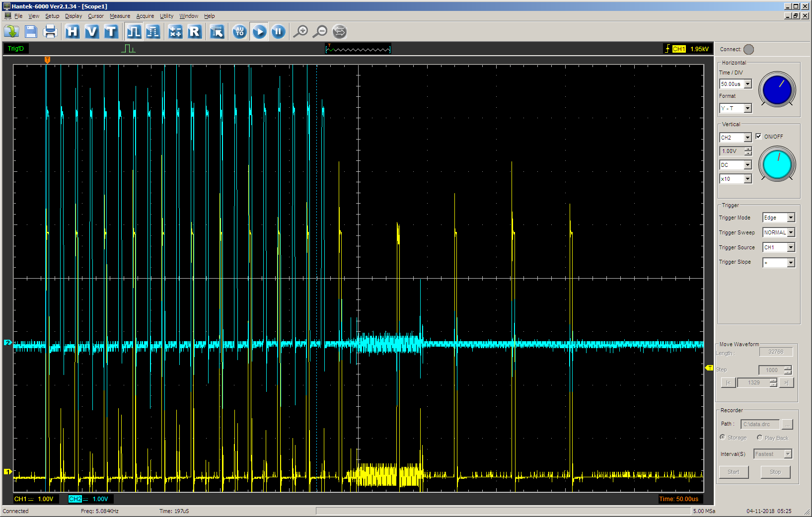The image size is (812, 517).
Task: Click the Recorder Stop button
Action: [775, 472]
